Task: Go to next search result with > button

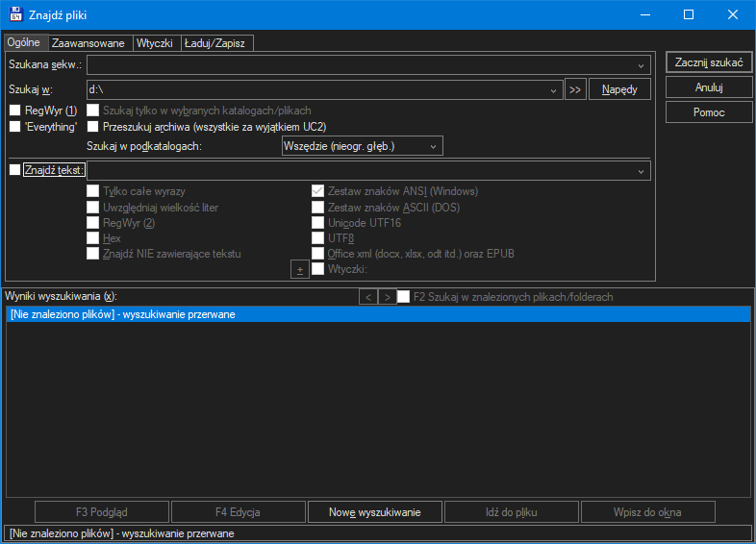Action: click(x=388, y=297)
